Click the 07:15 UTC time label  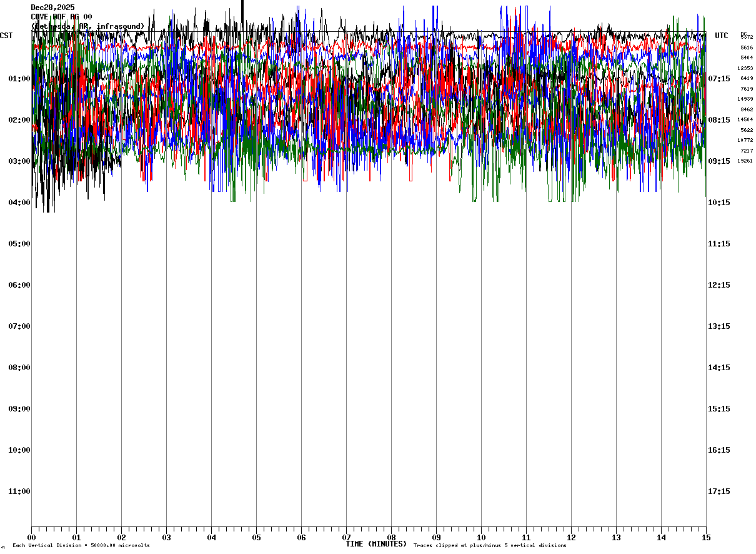[x=719, y=79]
